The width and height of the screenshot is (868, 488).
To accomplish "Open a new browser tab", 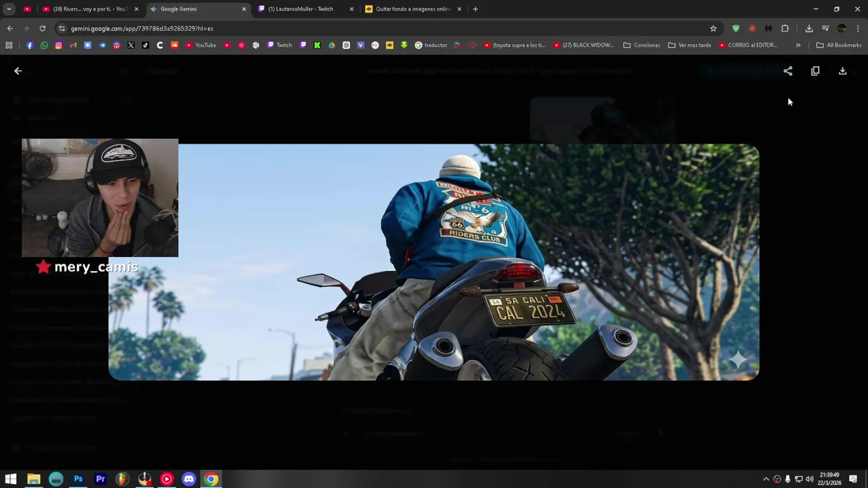I will click(x=475, y=9).
